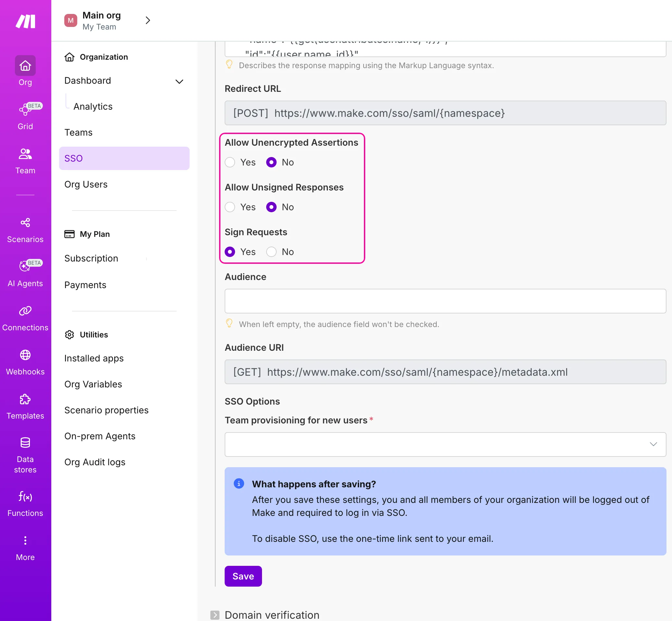Image resolution: width=672 pixels, height=621 pixels.
Task: Select No for Allow Unencrypted Assertions
Action: (271, 162)
